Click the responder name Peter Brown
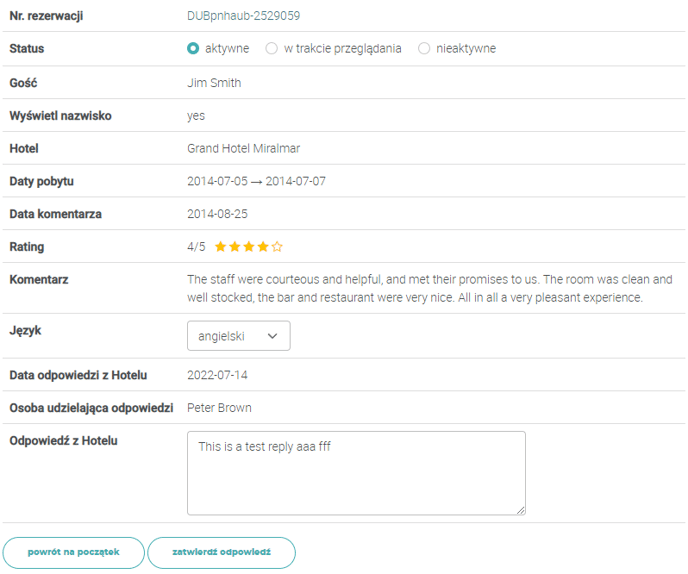688x574 pixels. (219, 408)
